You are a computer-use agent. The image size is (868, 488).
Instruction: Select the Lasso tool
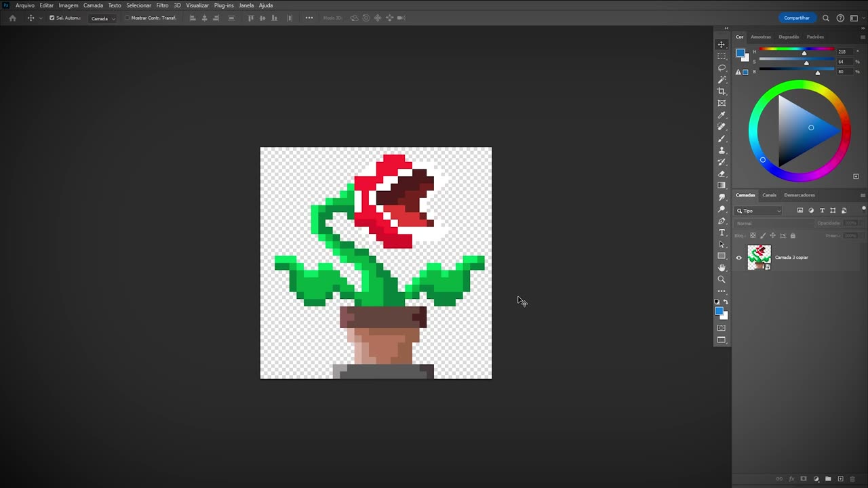tap(722, 68)
